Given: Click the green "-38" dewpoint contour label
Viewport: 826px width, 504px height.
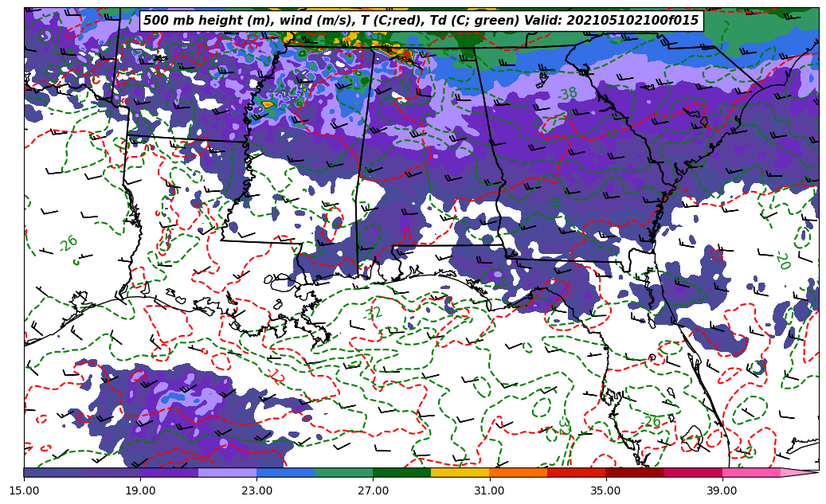Looking at the screenshot, I should pos(567,94).
